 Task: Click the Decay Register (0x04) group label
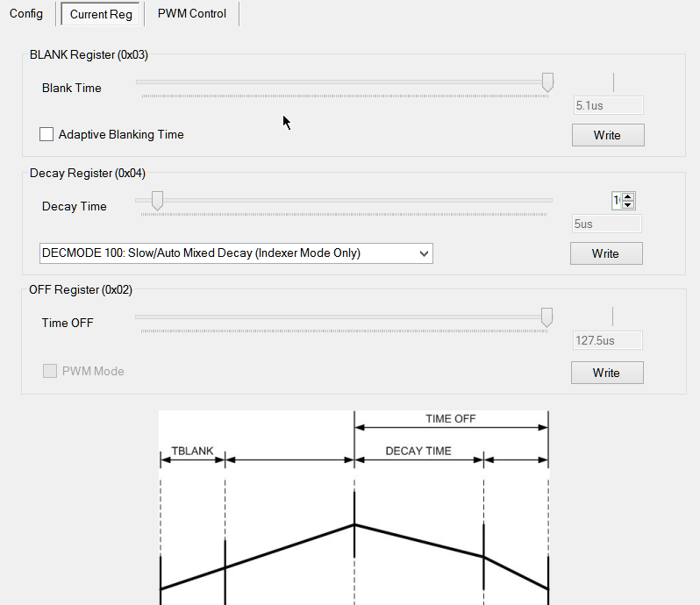88,173
